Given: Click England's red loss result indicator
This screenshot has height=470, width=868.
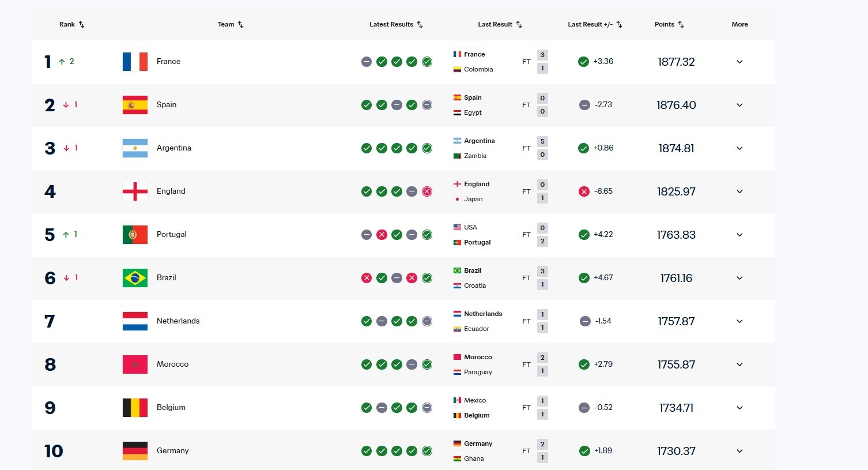Looking at the screenshot, I should point(427,191).
